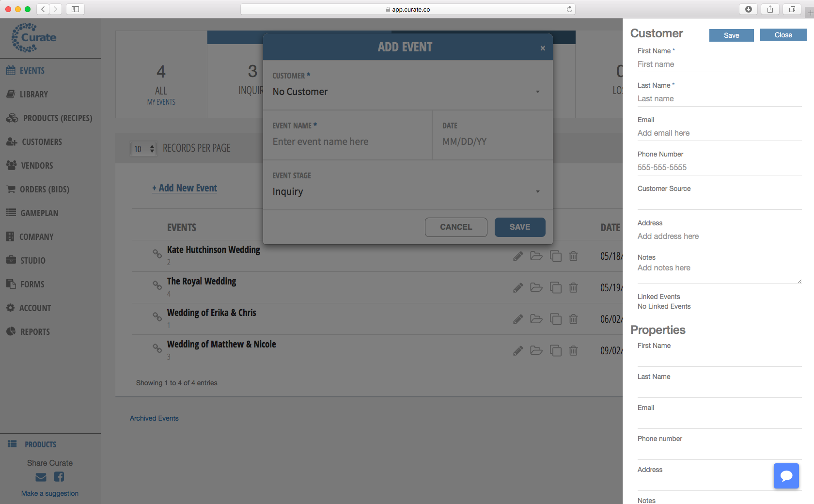Click the Event Name input field
This screenshot has height=504, width=814.
pyautogui.click(x=346, y=142)
